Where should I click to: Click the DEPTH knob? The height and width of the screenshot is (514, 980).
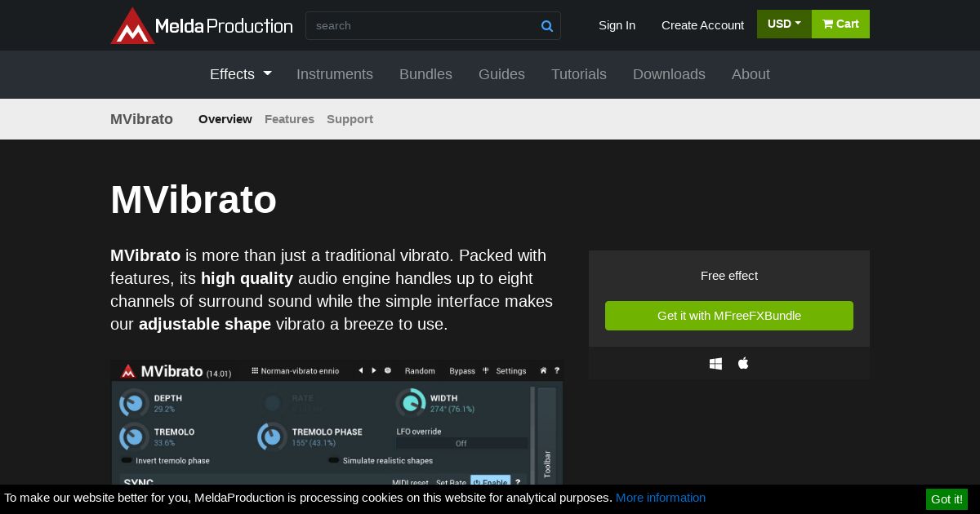(134, 403)
